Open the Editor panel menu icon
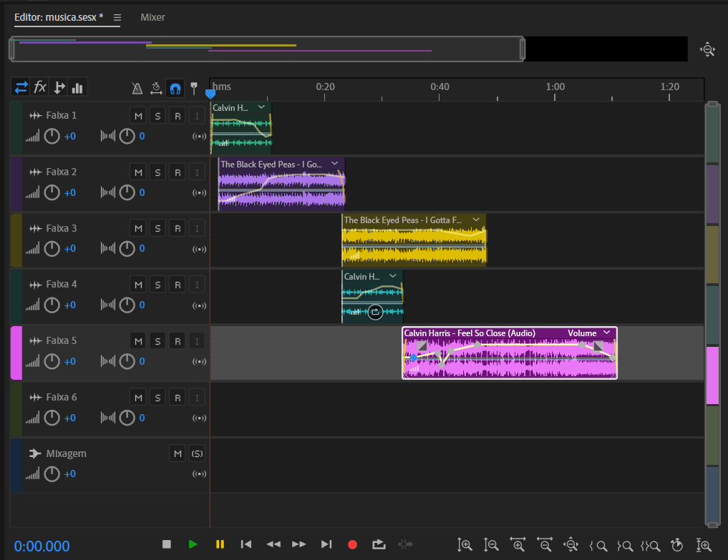 point(117,17)
